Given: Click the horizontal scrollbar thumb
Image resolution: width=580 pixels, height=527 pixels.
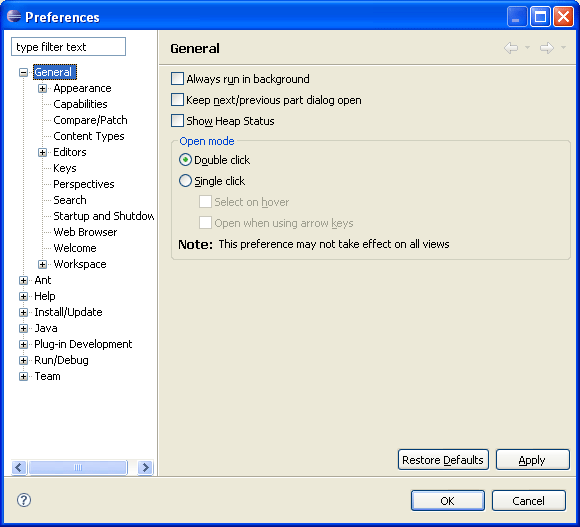Looking at the screenshot, I should (78, 467).
